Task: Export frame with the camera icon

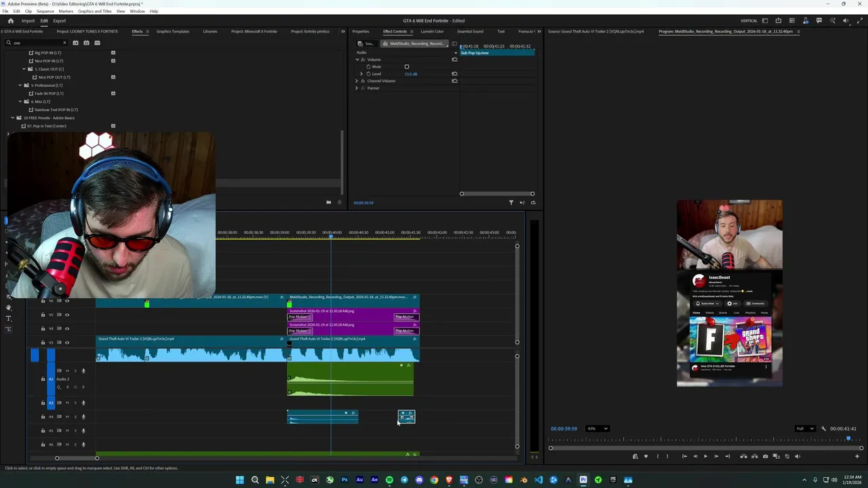Action: 766,456
